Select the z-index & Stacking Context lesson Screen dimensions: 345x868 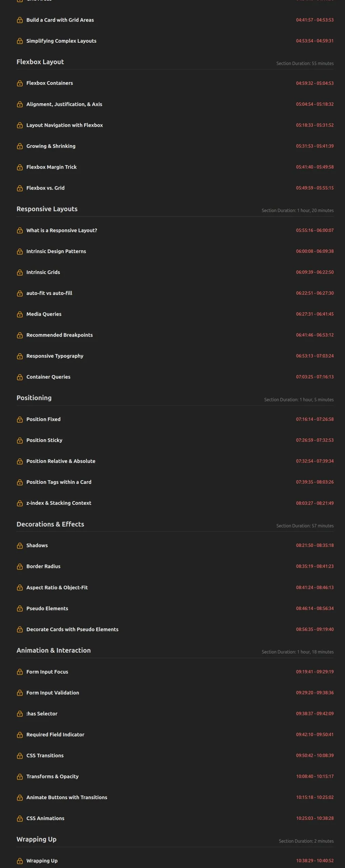(x=59, y=503)
